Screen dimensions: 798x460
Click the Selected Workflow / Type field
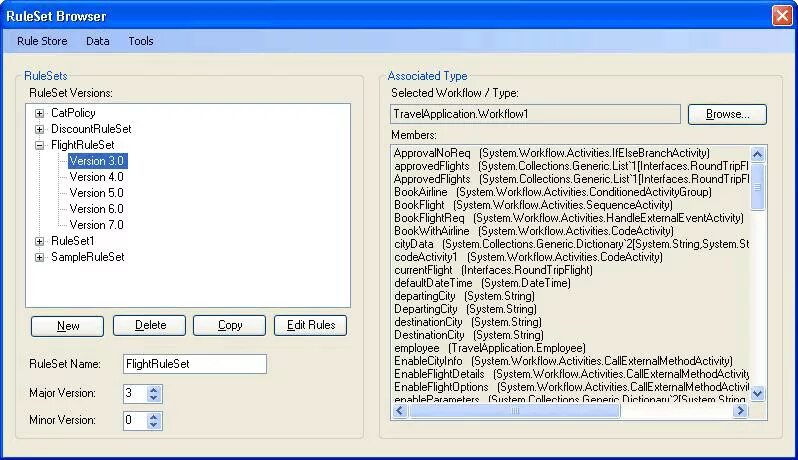click(x=535, y=114)
